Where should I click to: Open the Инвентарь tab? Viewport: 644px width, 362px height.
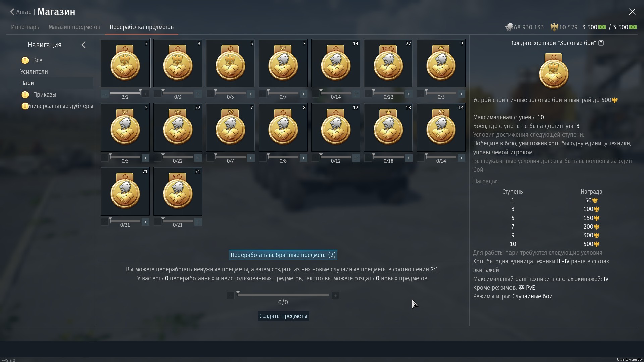pyautogui.click(x=25, y=27)
